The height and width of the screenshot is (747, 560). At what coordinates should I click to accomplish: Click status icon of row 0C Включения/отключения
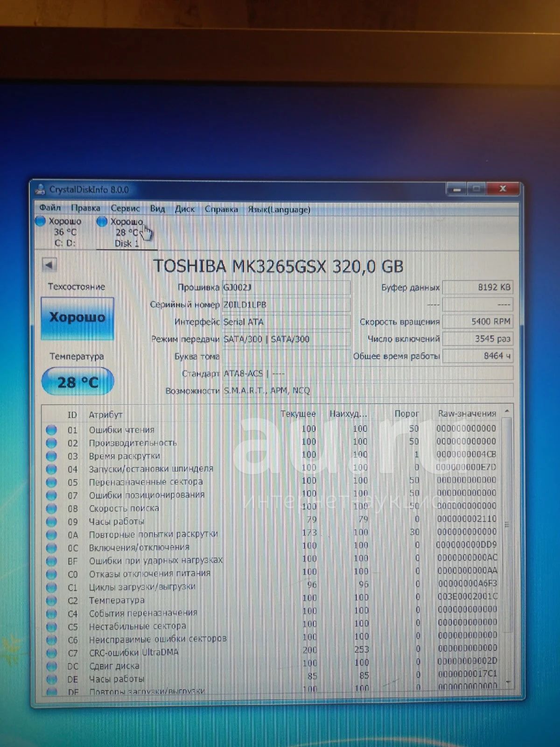click(x=51, y=548)
